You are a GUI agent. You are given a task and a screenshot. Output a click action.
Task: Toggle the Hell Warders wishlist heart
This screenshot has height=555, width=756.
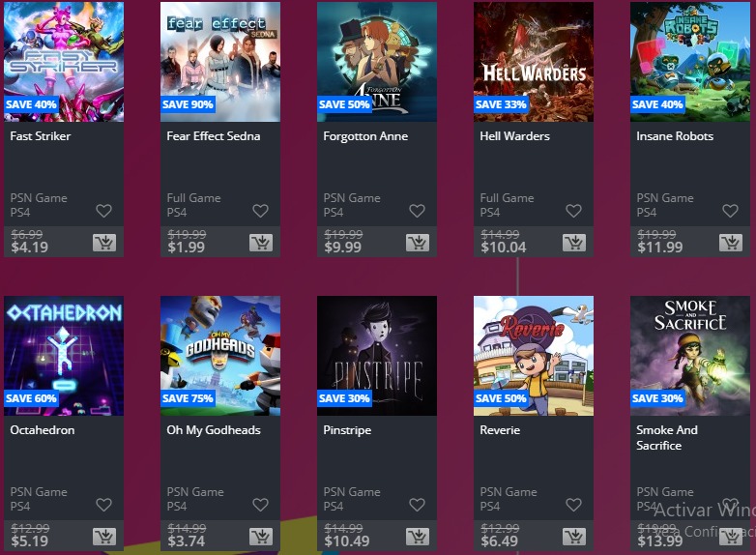tap(573, 211)
